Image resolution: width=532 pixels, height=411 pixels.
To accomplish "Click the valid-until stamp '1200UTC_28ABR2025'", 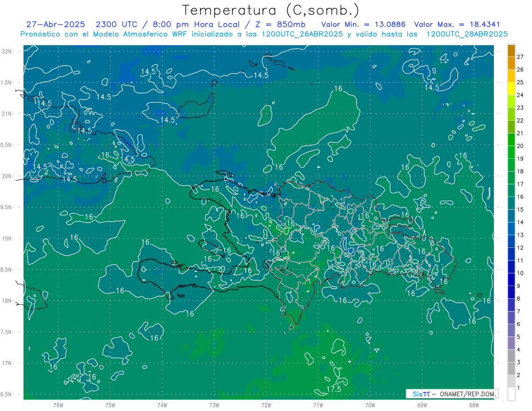I will pyautogui.click(x=467, y=34).
